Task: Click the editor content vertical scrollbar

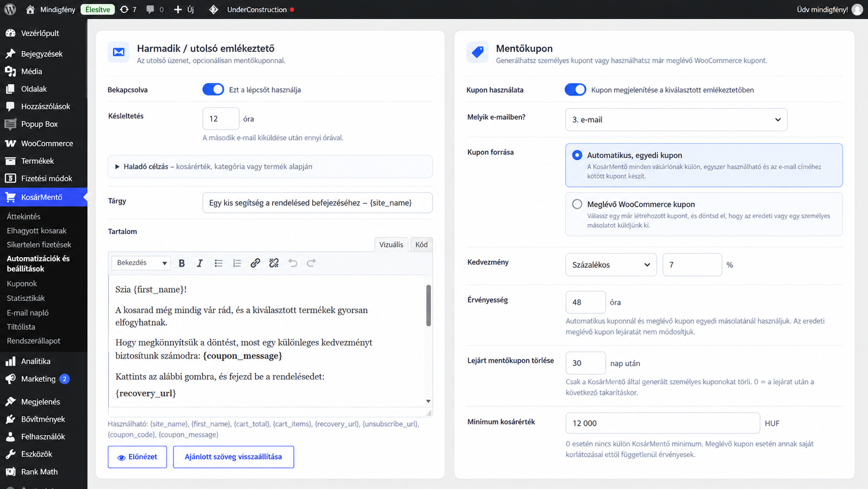Action: tap(428, 305)
